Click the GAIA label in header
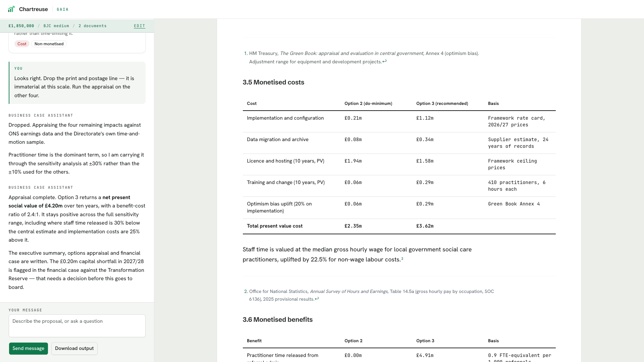The width and height of the screenshot is (644, 362). [63, 9]
